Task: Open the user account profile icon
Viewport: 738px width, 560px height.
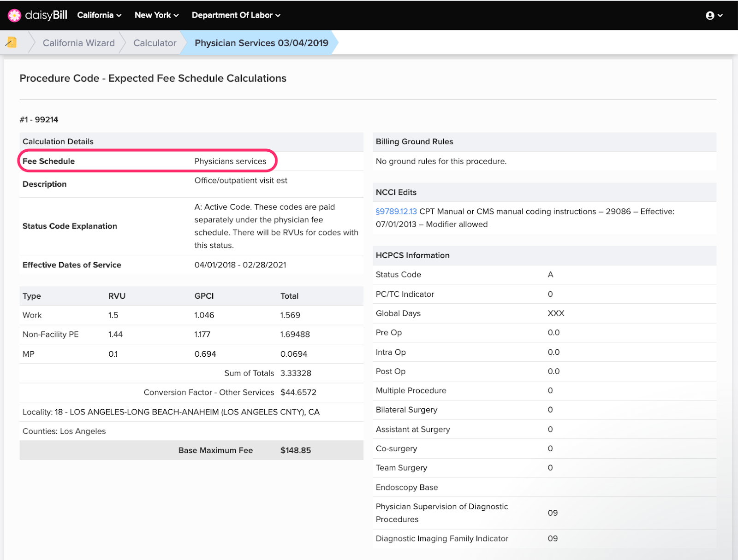Action: coord(710,16)
